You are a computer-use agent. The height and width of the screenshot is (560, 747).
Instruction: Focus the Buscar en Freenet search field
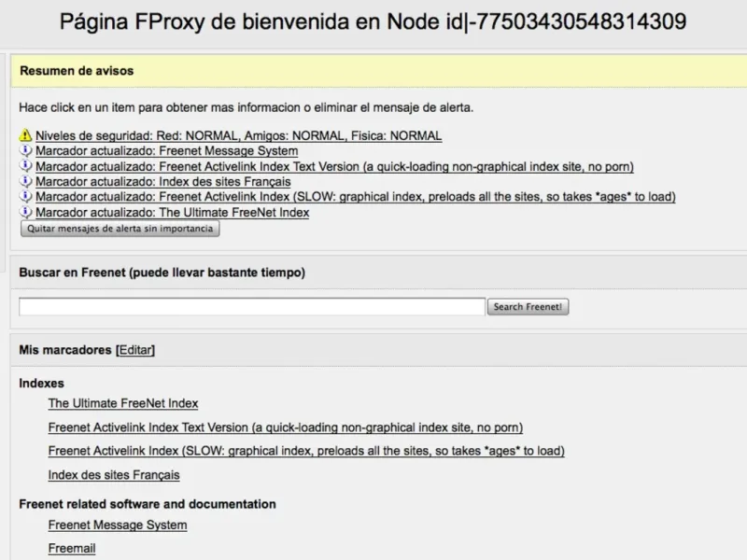click(x=252, y=306)
